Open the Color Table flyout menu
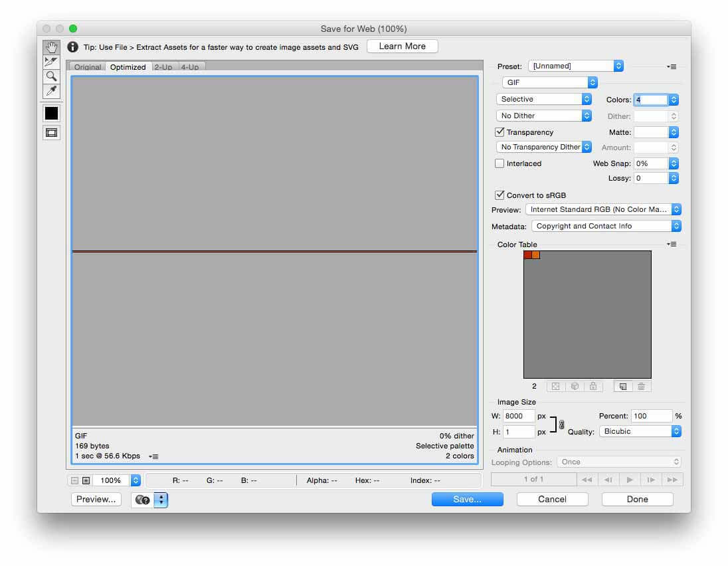 [x=672, y=244]
